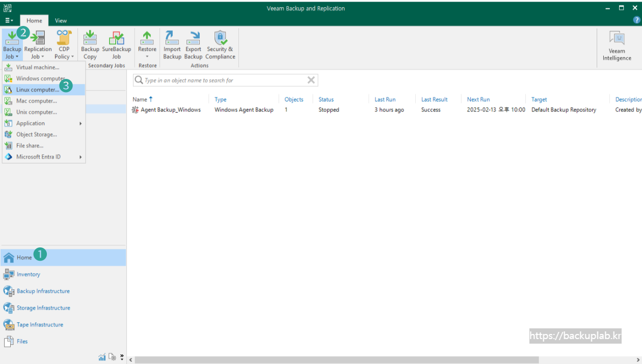Click the magnifier icon in search box
The width and height of the screenshot is (642, 364).
tap(139, 80)
